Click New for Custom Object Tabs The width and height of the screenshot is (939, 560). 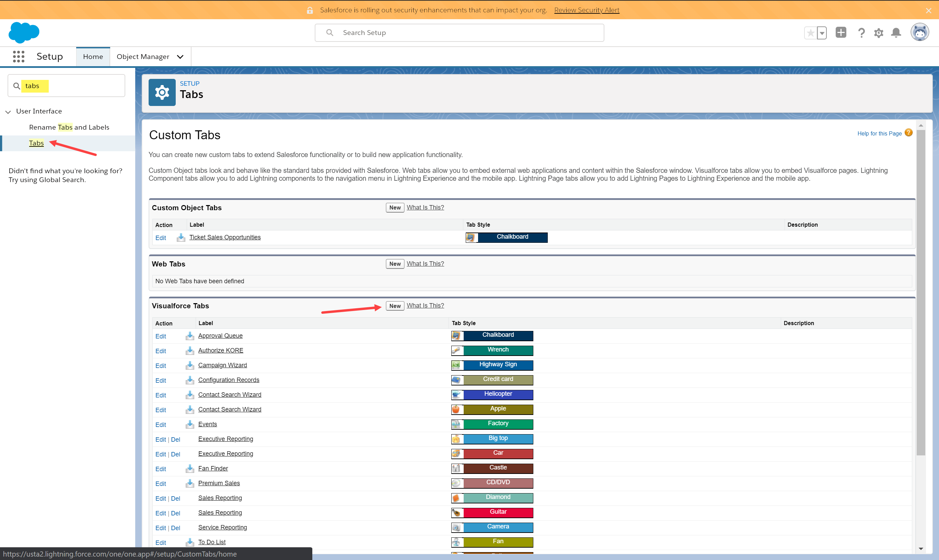395,207
